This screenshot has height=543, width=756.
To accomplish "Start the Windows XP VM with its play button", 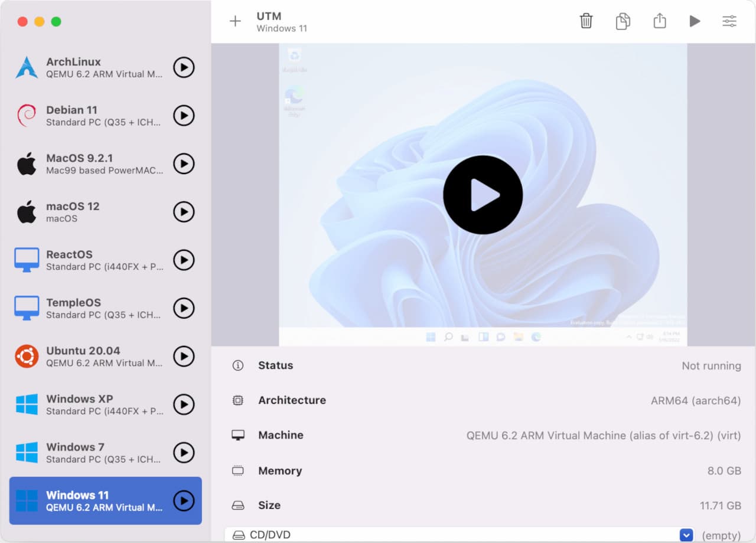I will pos(184,404).
